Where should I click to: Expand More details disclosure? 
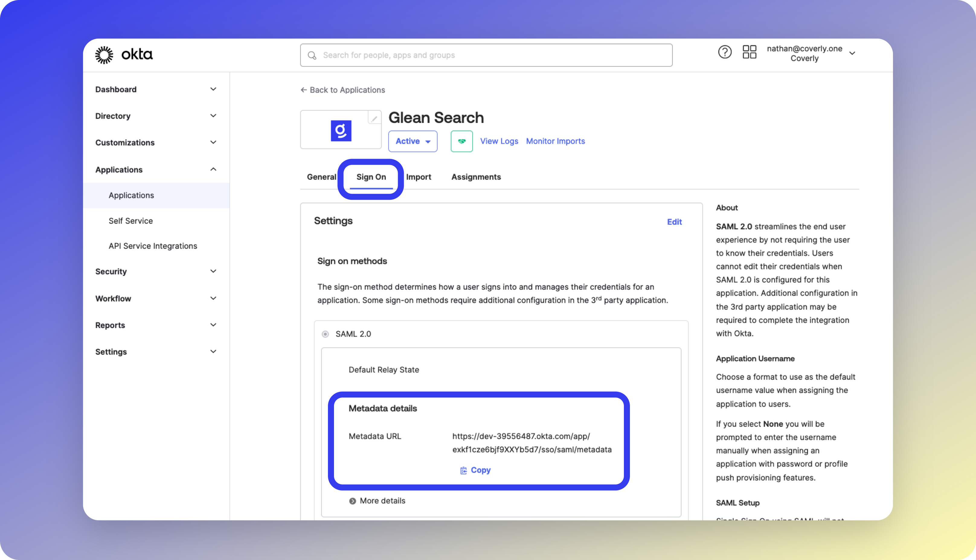coord(352,501)
